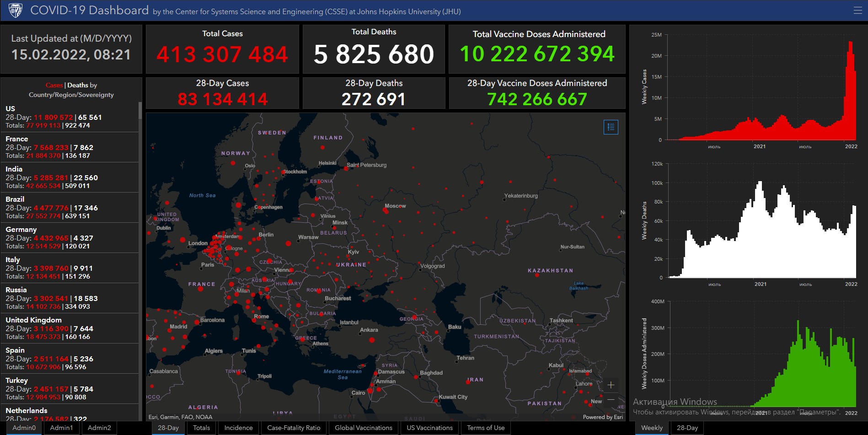Viewport: 868px width, 435px height.
Task: Open the hamburger menu in header
Action: pyautogui.click(x=857, y=11)
